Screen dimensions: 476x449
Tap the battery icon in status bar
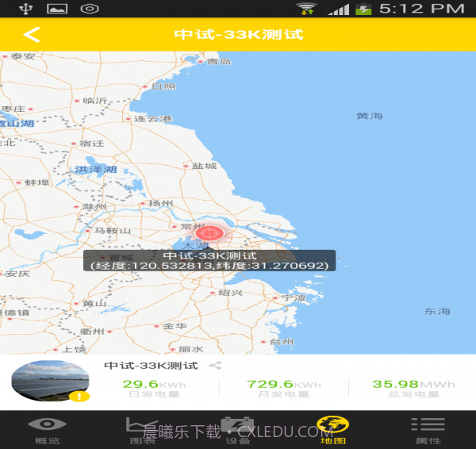[363, 9]
